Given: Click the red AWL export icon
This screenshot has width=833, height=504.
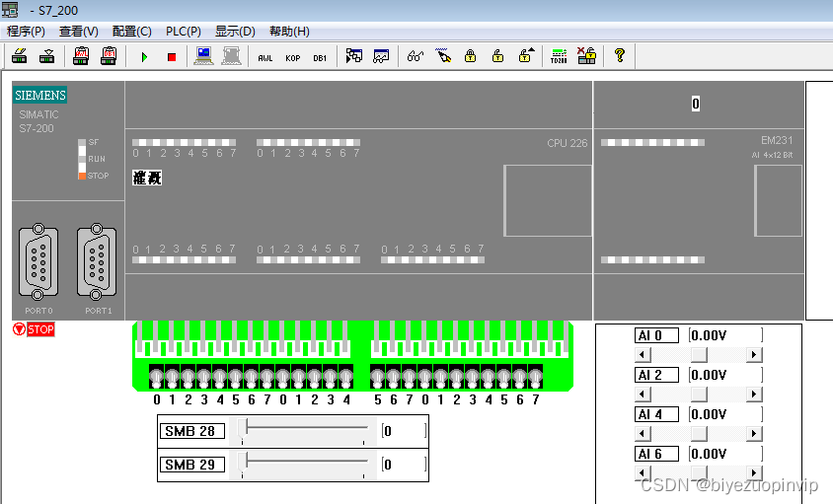Looking at the screenshot, I should coord(81,56).
